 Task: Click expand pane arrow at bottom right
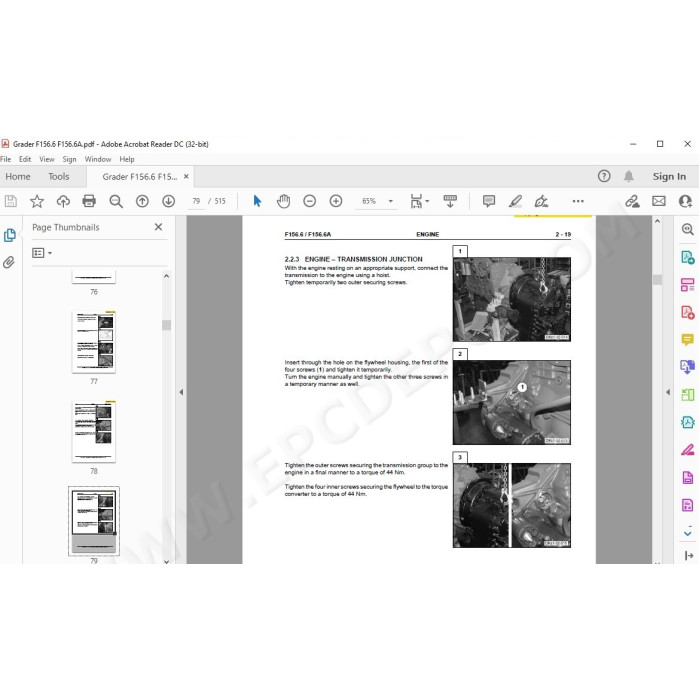coord(689,555)
